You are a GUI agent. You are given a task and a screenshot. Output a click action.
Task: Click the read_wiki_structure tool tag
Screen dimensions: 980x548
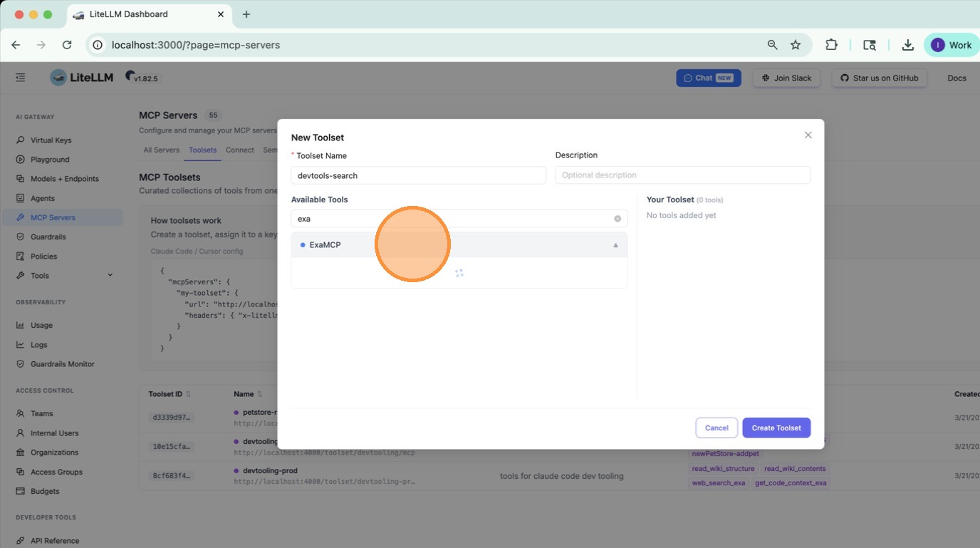723,469
